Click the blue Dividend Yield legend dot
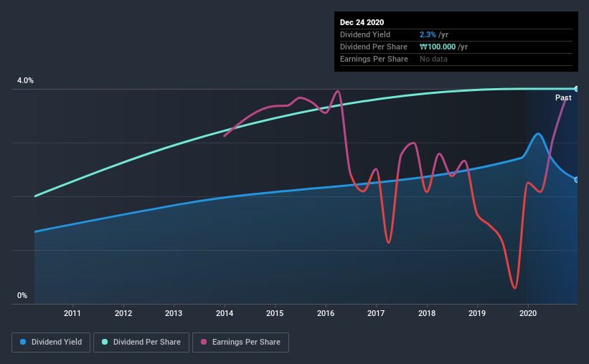 [23, 342]
